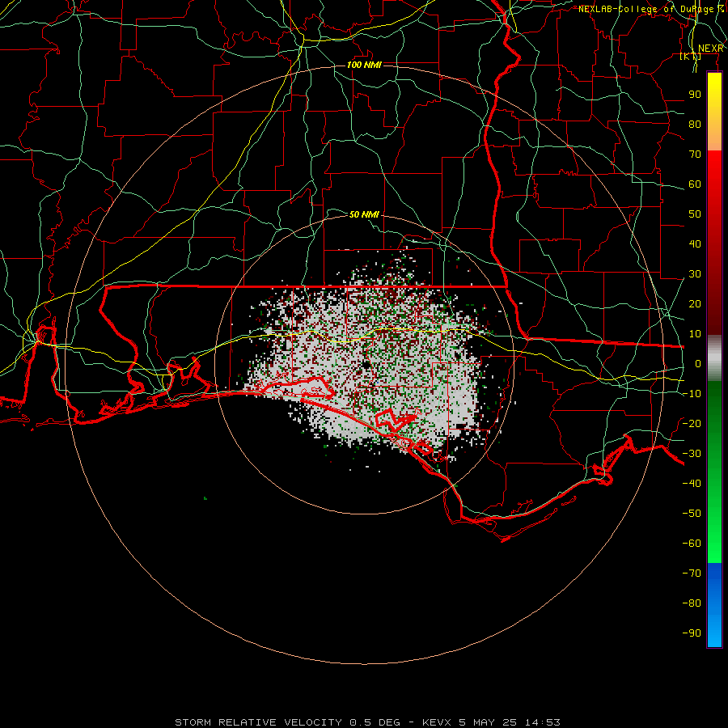The height and width of the screenshot is (728, 728).
Task: Click the NEXLAB-College of DuPage watermark text
Action: point(650,9)
